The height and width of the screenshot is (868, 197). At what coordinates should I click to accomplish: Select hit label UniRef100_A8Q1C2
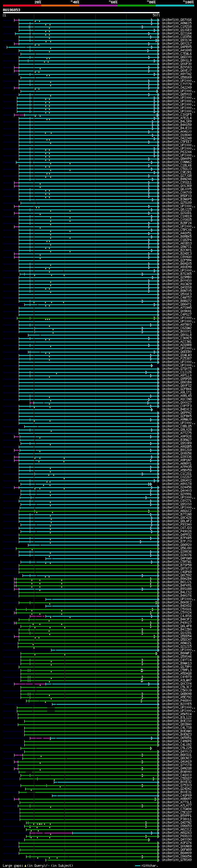pyautogui.click(x=177, y=511)
